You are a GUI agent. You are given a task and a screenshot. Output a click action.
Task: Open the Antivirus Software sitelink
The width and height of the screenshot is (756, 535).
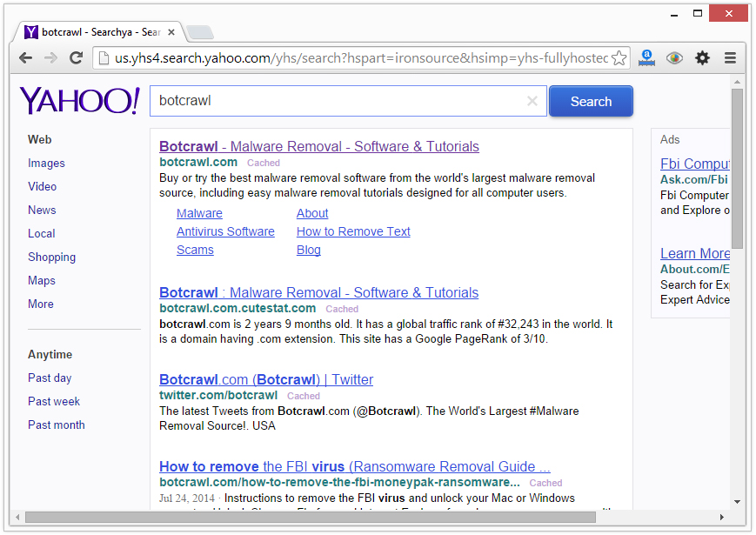pos(225,231)
